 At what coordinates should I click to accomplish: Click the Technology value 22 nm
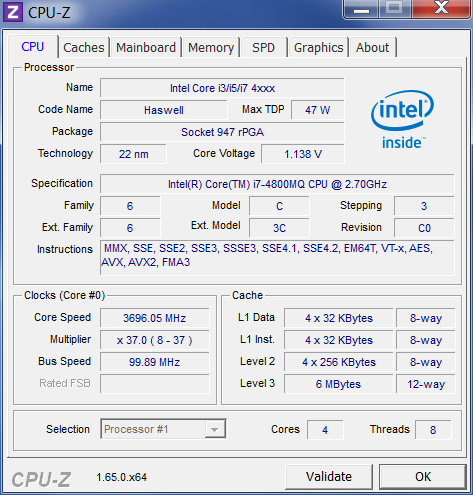coord(133,154)
